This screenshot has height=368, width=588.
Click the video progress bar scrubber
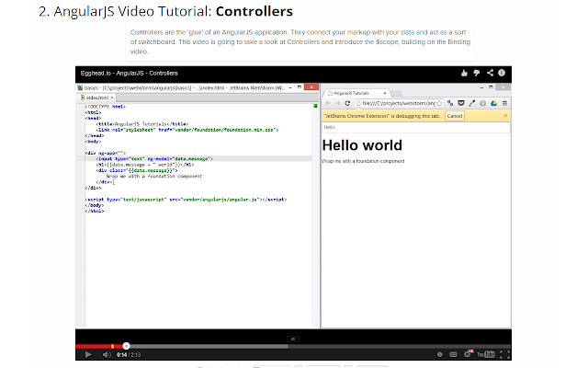coord(126,346)
